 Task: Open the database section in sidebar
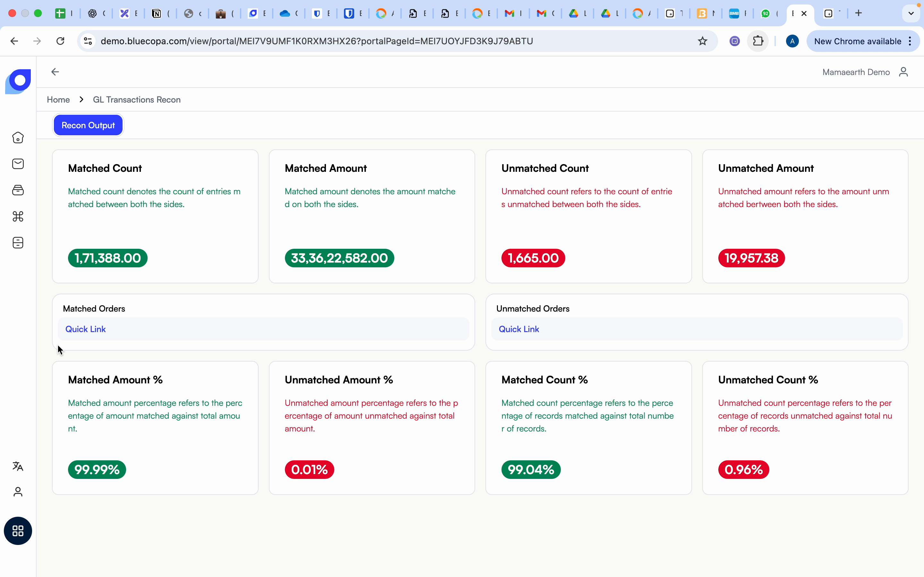[18, 243]
